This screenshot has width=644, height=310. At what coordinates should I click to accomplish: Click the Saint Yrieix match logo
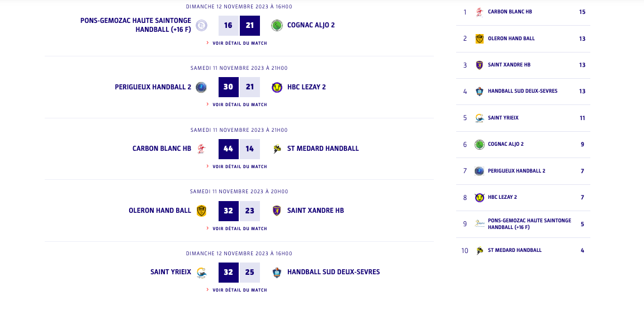click(201, 273)
